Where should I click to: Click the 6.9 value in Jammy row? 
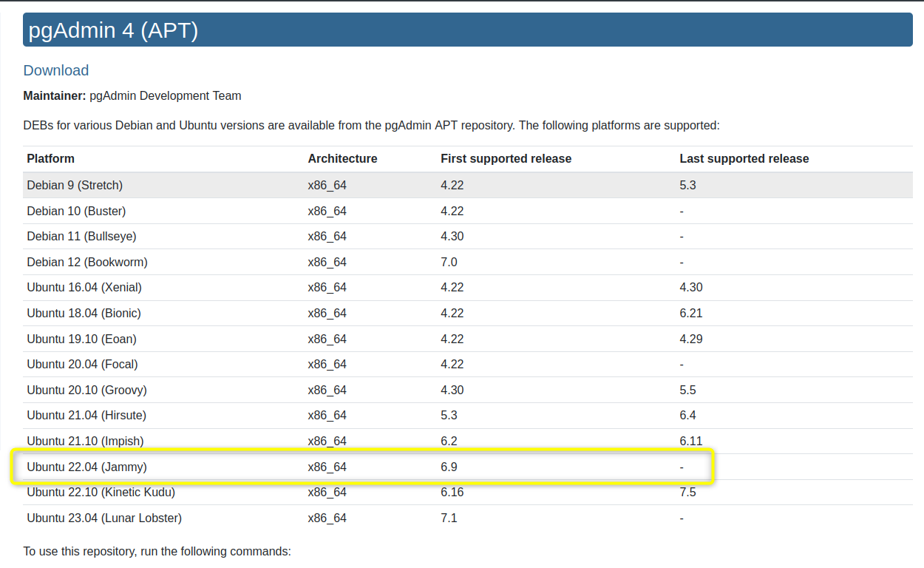click(x=449, y=467)
